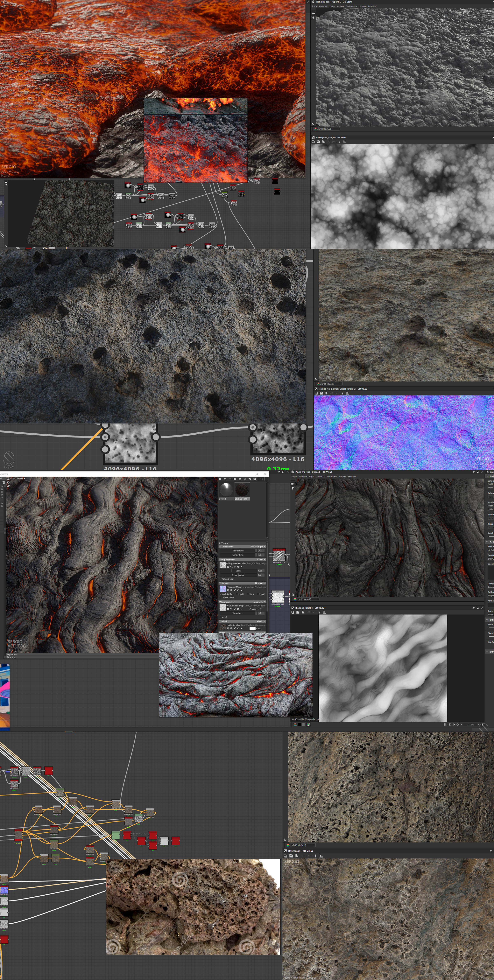Open histogram in Blended_height 2D view
Image resolution: width=494 pixels, height=980 pixels.
pyautogui.click(x=324, y=612)
